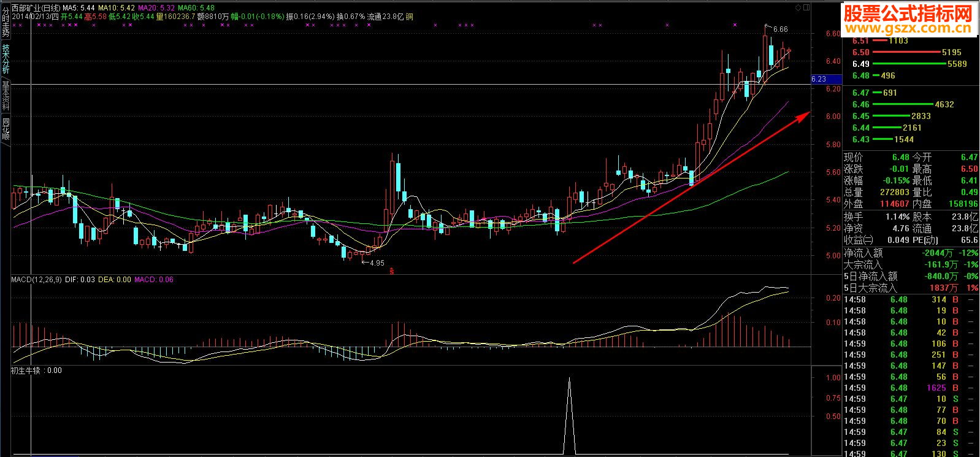
Task: Open the 分时走势 side tab
Action: pos(6,22)
